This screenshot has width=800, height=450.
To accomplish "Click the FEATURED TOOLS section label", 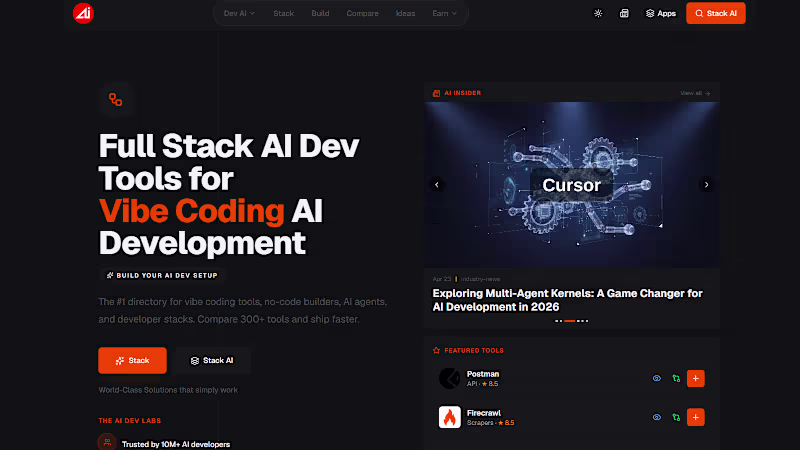I will [x=474, y=351].
